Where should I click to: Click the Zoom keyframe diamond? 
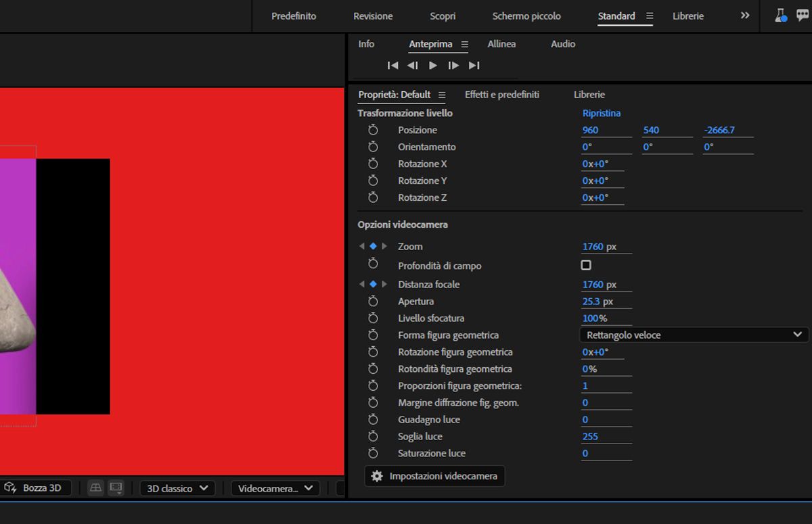tap(373, 247)
